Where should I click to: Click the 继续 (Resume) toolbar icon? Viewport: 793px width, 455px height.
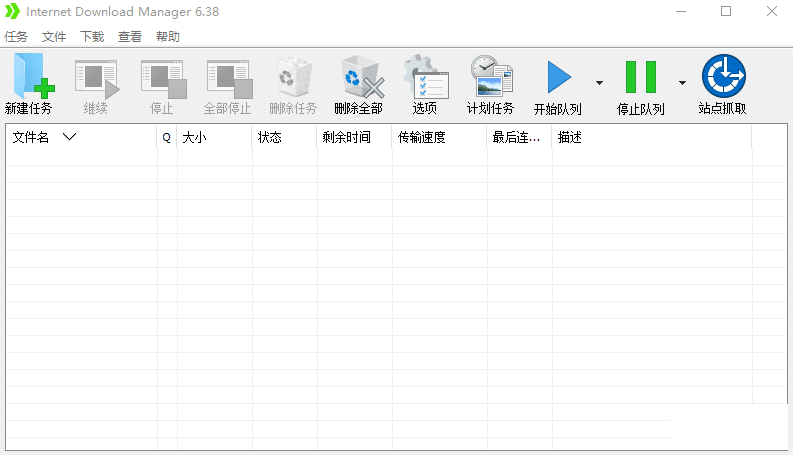pos(95,78)
